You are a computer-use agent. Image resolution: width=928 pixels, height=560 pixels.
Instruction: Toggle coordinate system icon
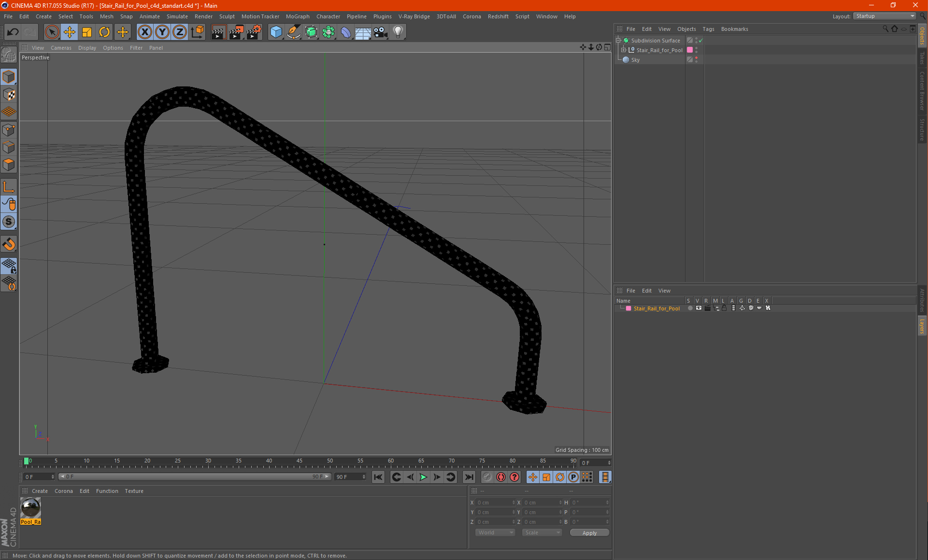(198, 32)
